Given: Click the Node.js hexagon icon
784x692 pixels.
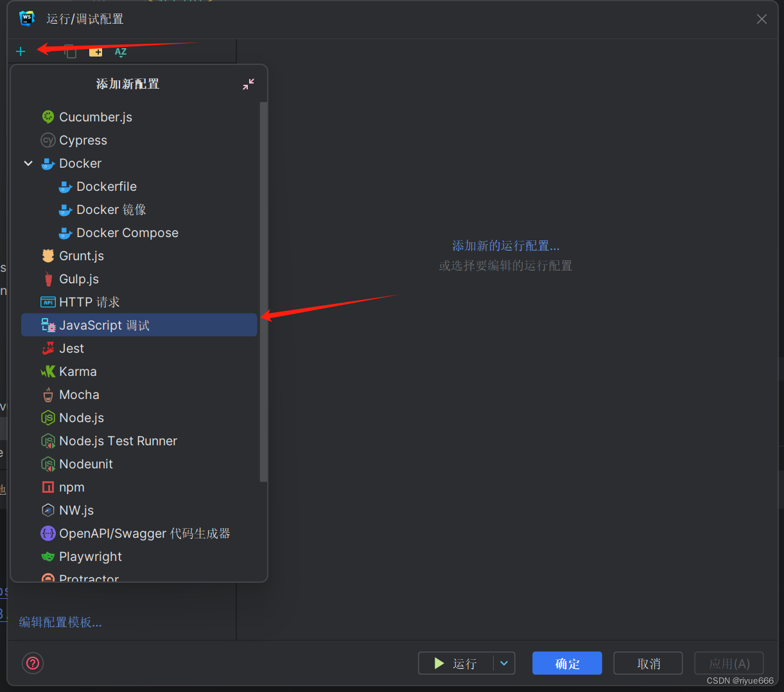Looking at the screenshot, I should [48, 418].
